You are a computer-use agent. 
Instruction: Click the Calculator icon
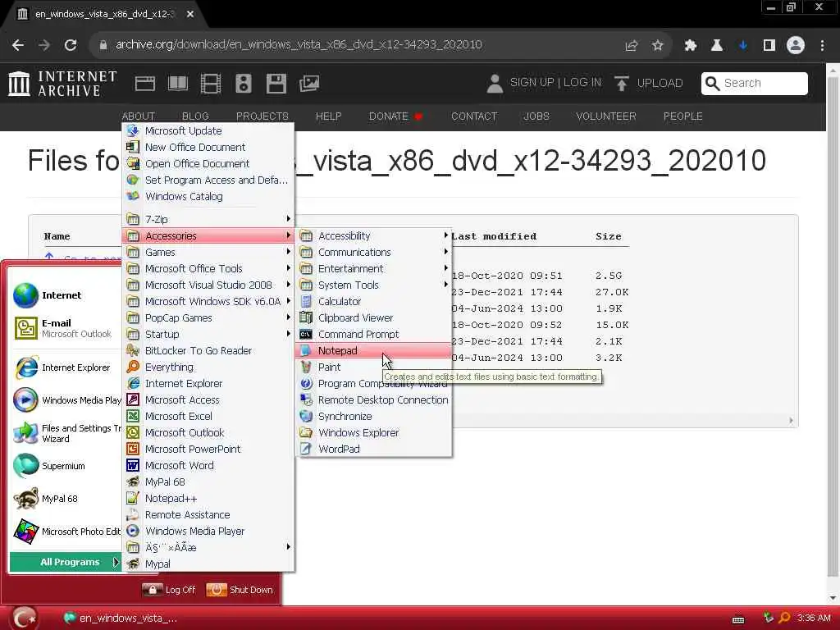click(306, 301)
